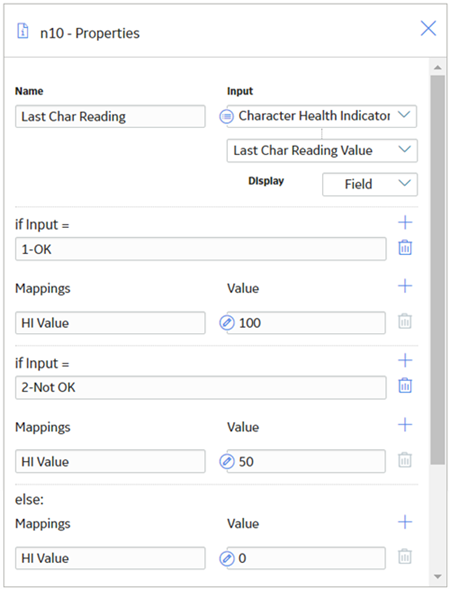This screenshot has width=450, height=589.
Task: Open the Character Health Indicator dropdown
Action: (x=322, y=116)
